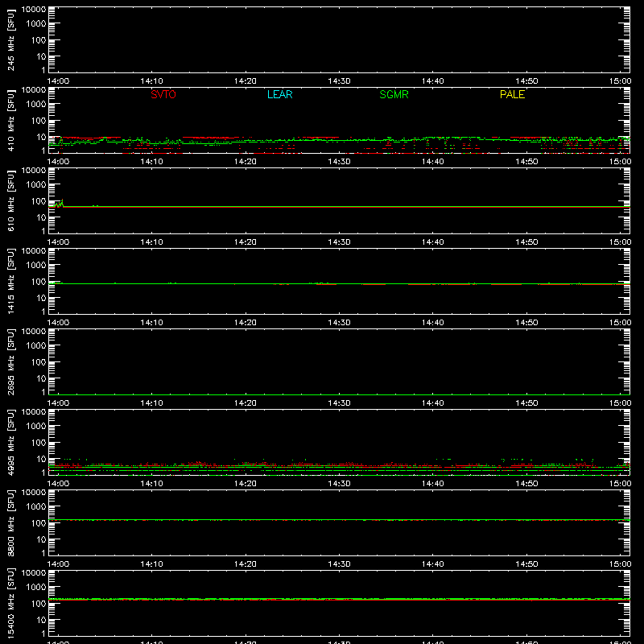Click the 610 MHz burst spike near 14:00
This screenshot has height=644, width=644.
tap(60, 204)
